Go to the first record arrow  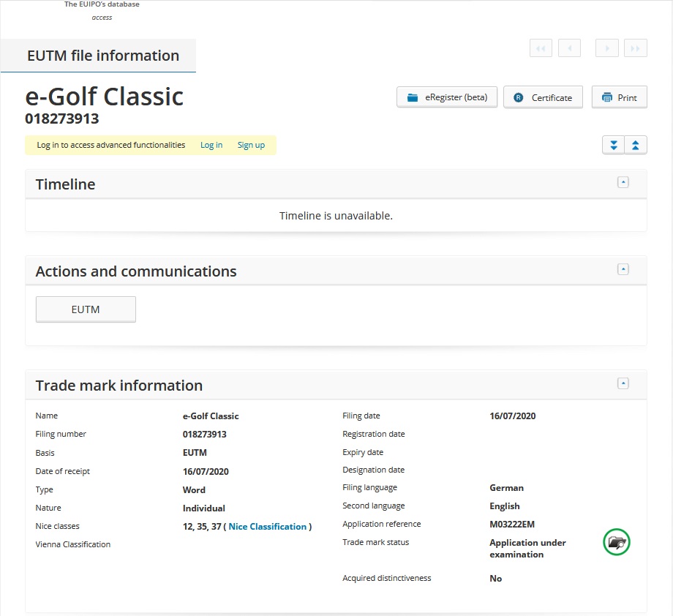pyautogui.click(x=541, y=48)
